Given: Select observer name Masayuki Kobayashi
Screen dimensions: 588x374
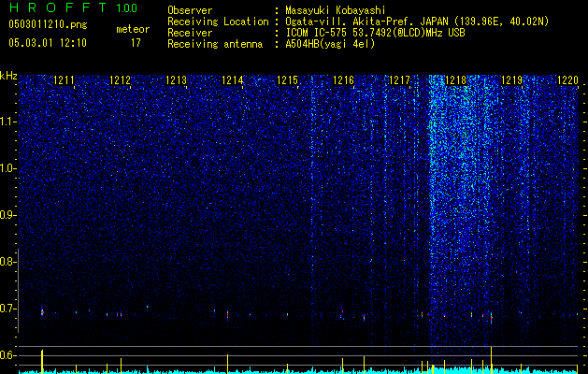Looking at the screenshot, I should click(x=336, y=11).
